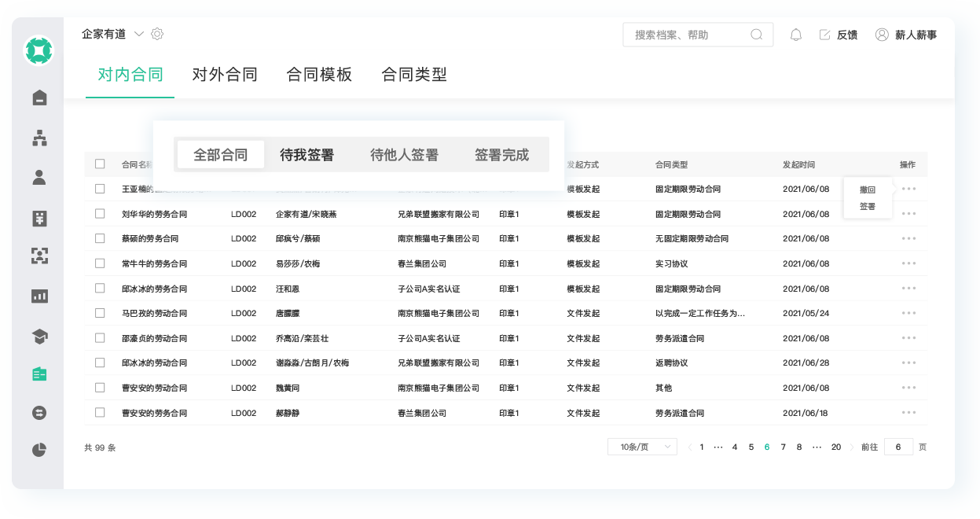The width and height of the screenshot is (980, 519).
Task: Open the bar chart reports icon in sidebar
Action: pyautogui.click(x=39, y=296)
